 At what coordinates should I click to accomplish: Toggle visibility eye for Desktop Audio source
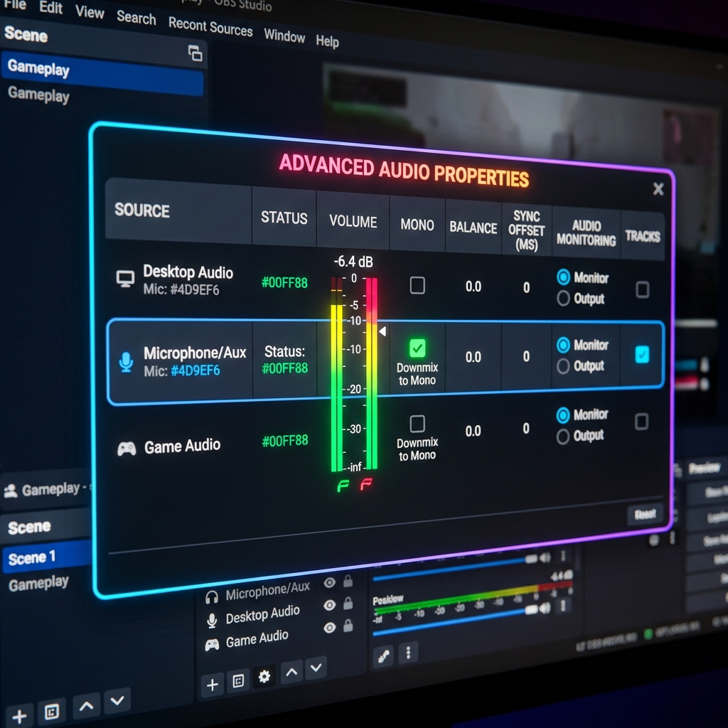pyautogui.click(x=330, y=605)
